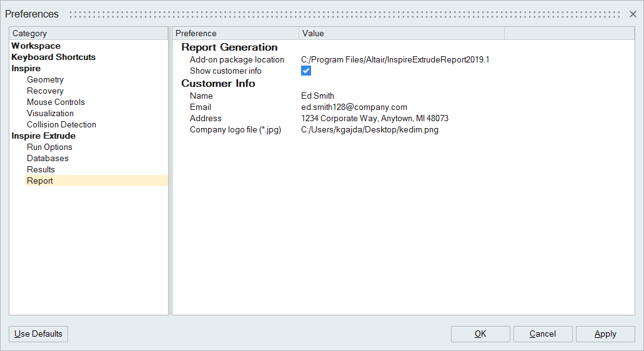This screenshot has height=351, width=644.
Task: Select the Inspire category heading
Action: [x=26, y=69]
